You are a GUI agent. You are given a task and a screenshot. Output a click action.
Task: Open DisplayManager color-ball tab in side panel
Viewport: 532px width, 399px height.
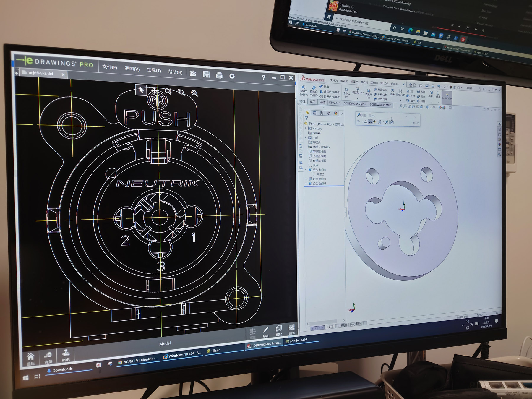pyautogui.click(x=336, y=113)
